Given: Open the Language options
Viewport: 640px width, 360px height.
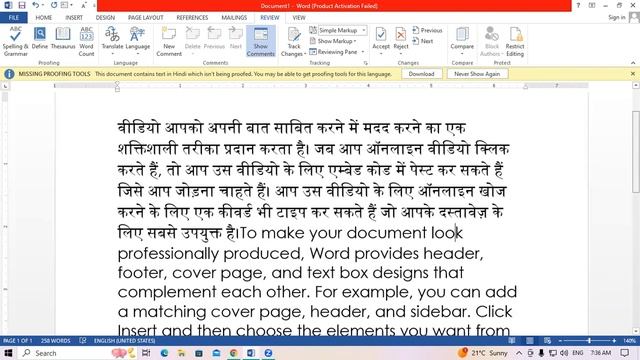Looking at the screenshot, I should pos(138,41).
